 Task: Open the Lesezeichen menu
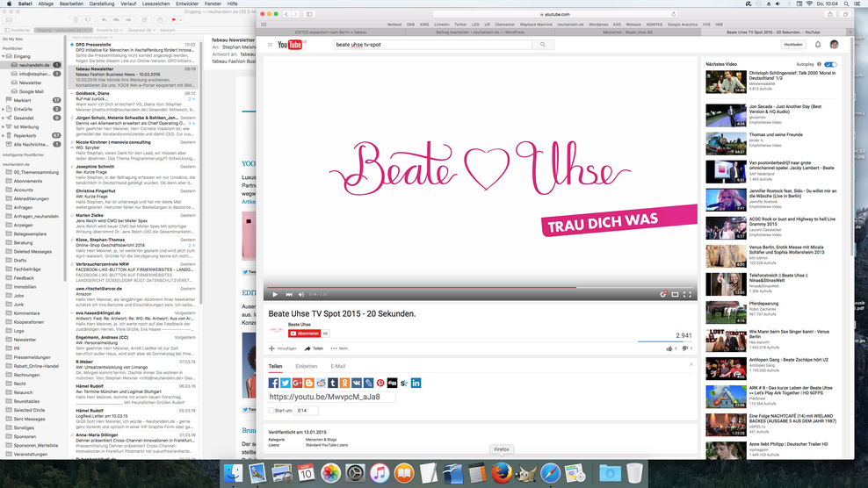pos(156,4)
